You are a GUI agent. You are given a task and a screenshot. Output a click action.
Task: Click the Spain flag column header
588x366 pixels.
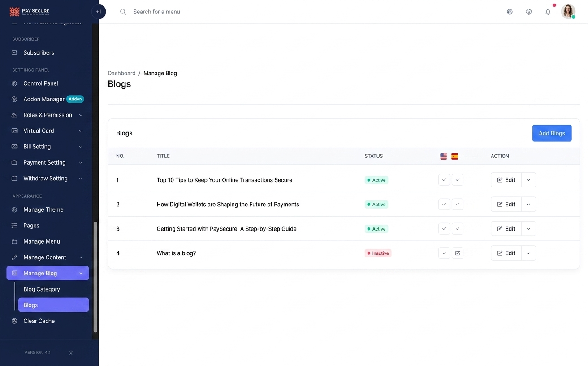pyautogui.click(x=454, y=156)
